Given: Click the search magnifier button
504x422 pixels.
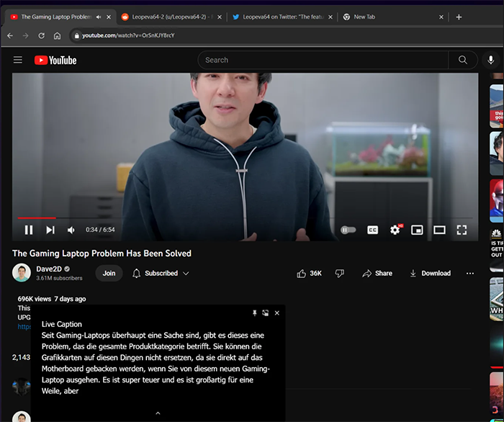Looking at the screenshot, I should point(462,60).
